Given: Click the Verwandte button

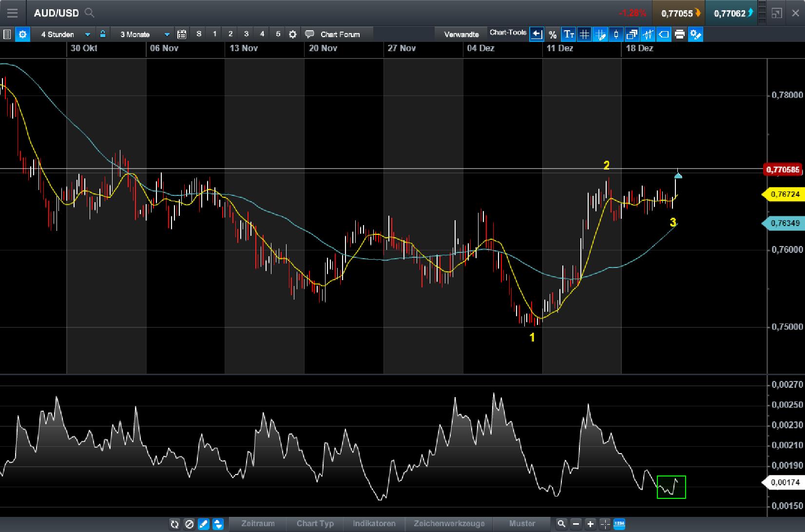Looking at the screenshot, I should [x=461, y=34].
